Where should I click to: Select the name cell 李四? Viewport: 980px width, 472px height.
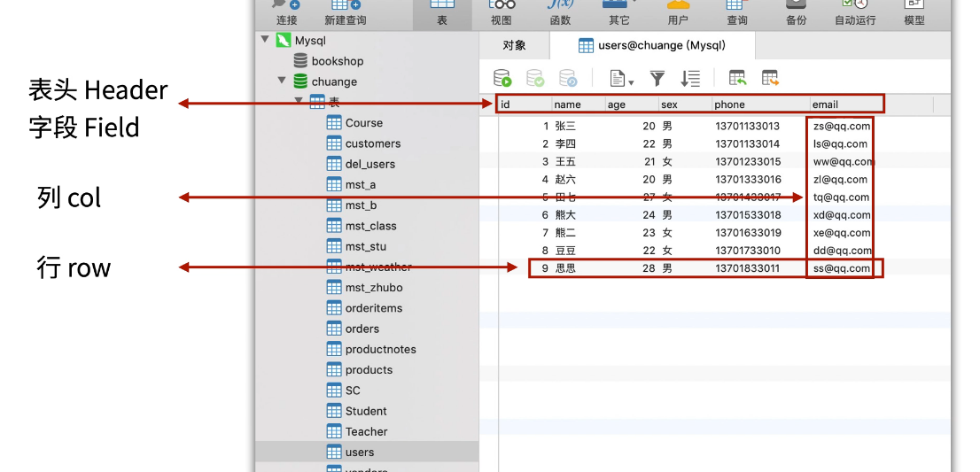pyautogui.click(x=565, y=143)
